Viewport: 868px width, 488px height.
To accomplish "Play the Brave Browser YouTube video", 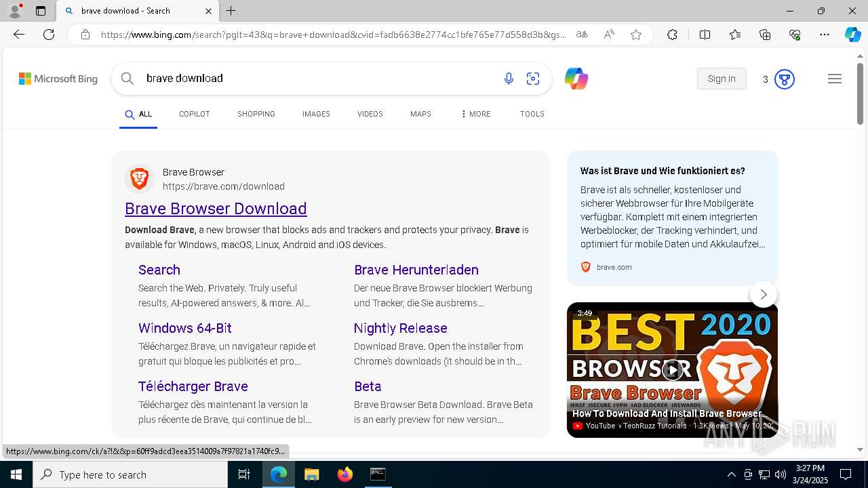I will 672,369.
